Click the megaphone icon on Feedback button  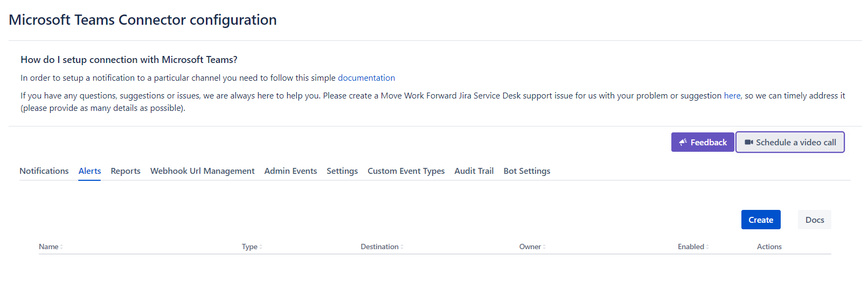[683, 143]
